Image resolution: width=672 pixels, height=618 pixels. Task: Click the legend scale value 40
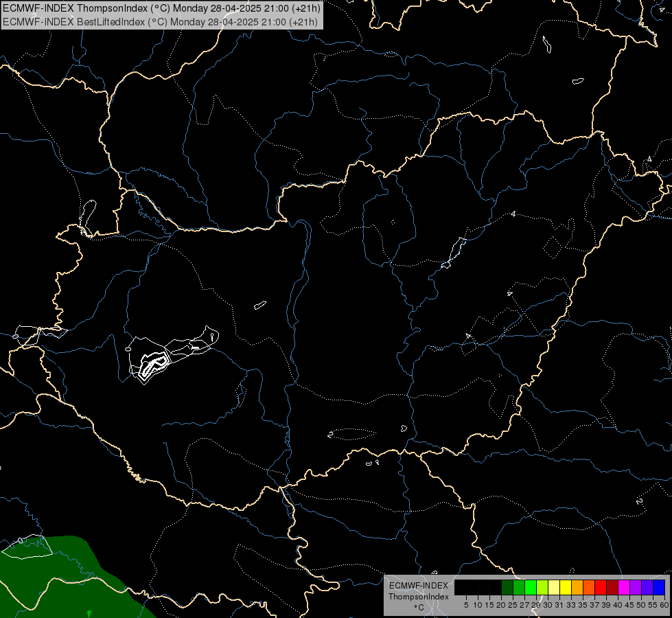(618, 605)
